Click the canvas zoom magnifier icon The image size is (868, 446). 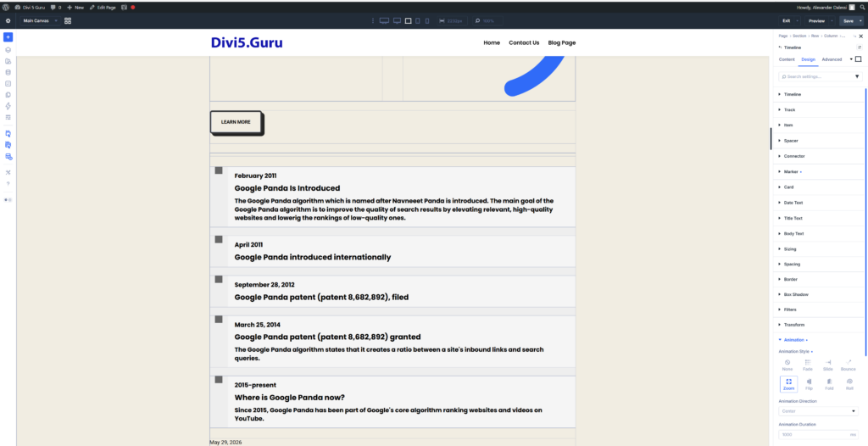pos(478,20)
